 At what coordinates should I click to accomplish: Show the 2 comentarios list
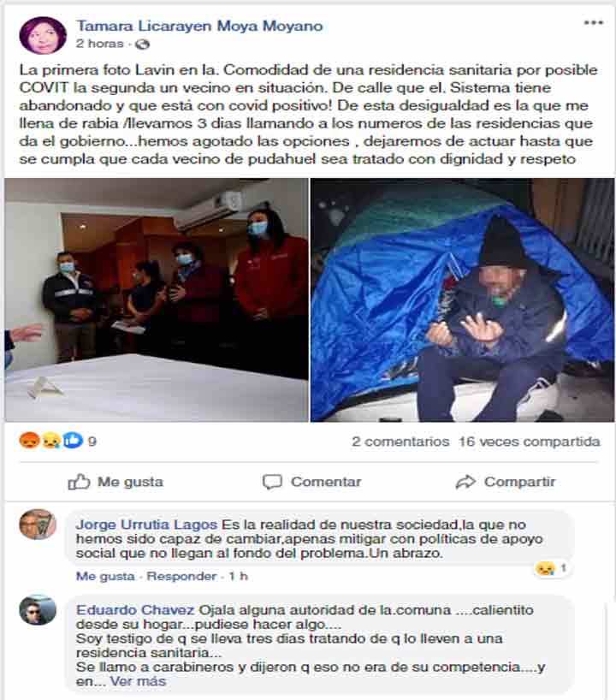400,442
